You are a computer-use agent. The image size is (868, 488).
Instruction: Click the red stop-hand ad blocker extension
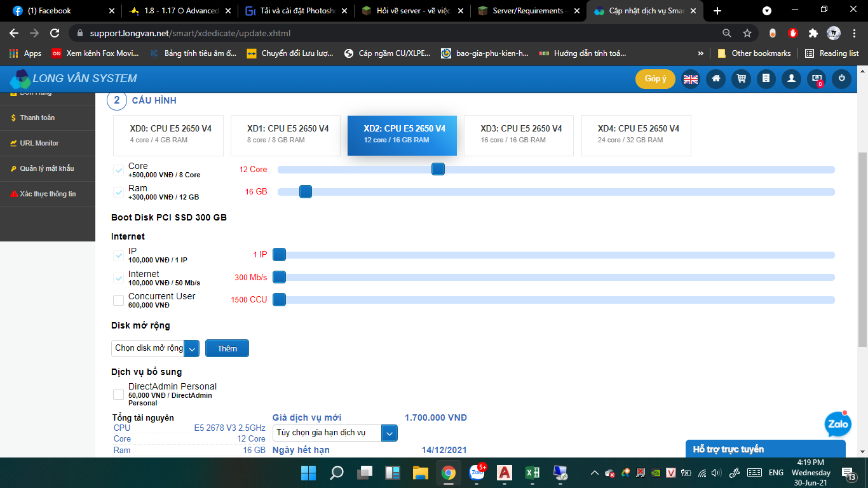(792, 33)
